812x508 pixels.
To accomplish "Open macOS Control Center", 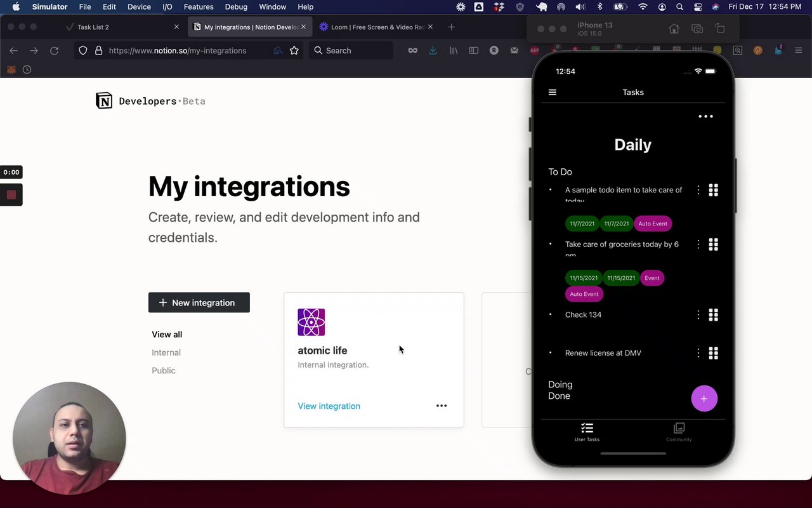I will tap(698, 7).
